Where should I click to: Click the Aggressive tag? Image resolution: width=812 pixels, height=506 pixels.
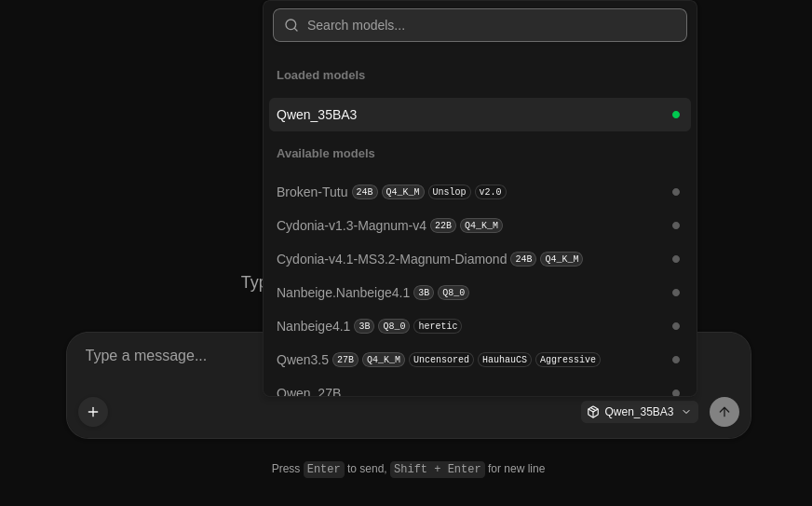[568, 360]
